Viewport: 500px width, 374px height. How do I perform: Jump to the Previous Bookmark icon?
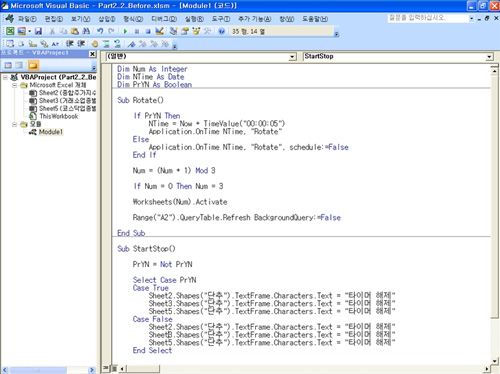[154, 44]
